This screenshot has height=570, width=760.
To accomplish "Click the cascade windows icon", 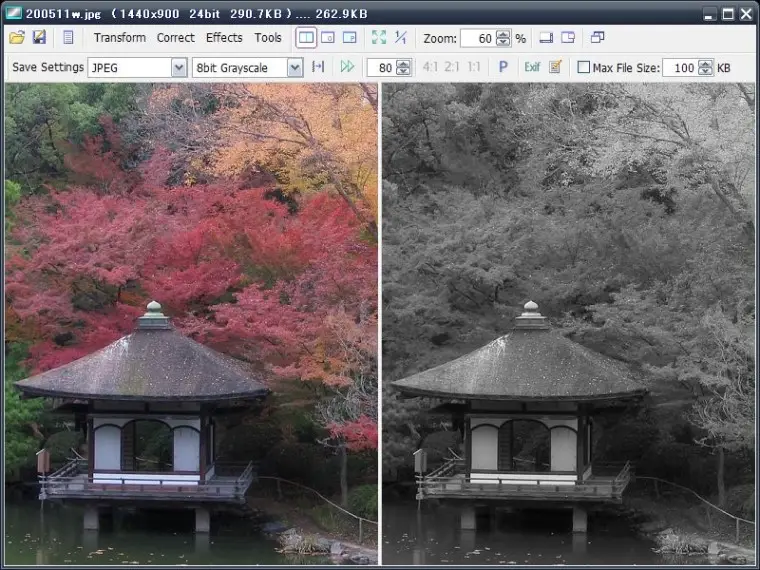I will coord(598,37).
